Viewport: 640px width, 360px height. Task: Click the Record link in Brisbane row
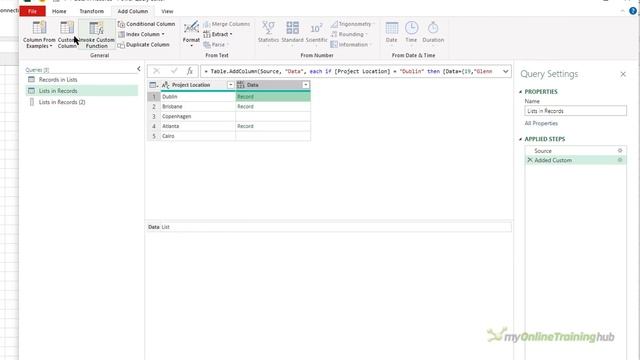click(245, 107)
